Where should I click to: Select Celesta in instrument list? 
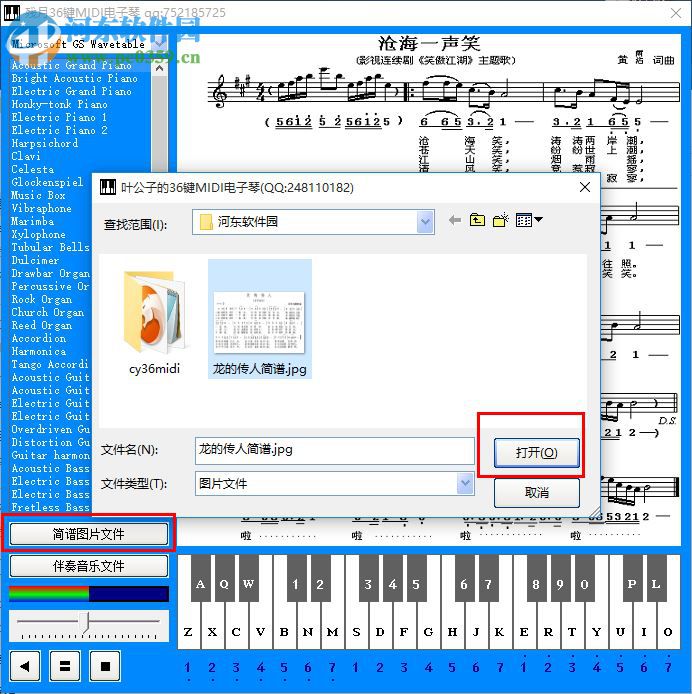tap(33, 169)
